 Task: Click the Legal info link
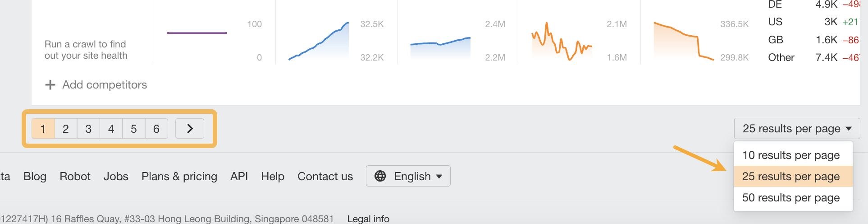coord(368,219)
